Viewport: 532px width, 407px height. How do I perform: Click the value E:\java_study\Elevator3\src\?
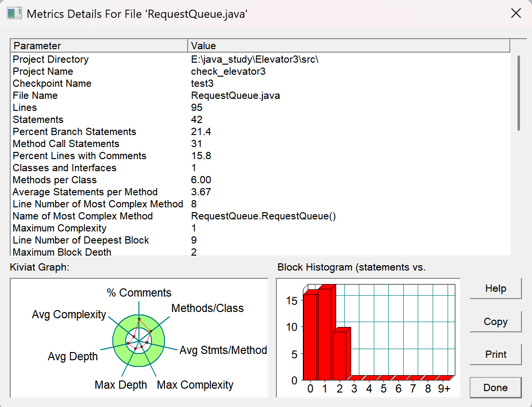255,59
